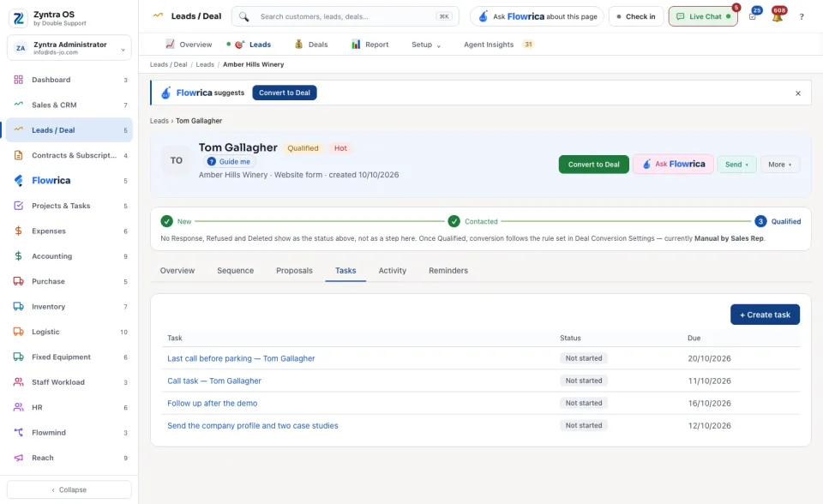
Task: Click the Check in button
Action: coord(636,17)
